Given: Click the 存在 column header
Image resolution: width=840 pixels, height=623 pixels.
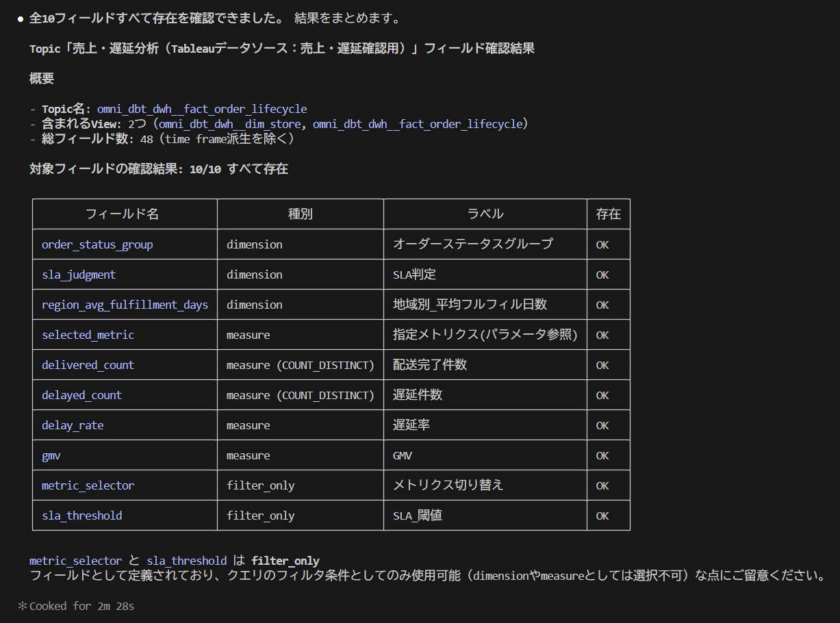Looking at the screenshot, I should (609, 214).
